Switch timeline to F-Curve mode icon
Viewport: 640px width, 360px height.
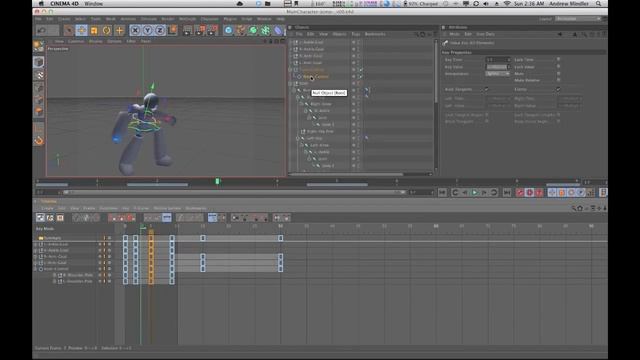[x=50, y=218]
